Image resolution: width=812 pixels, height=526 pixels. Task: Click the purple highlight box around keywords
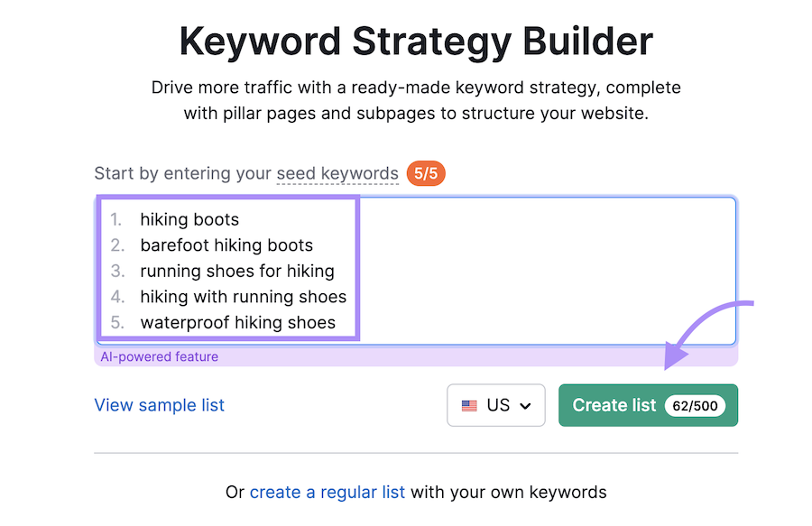click(227, 194)
